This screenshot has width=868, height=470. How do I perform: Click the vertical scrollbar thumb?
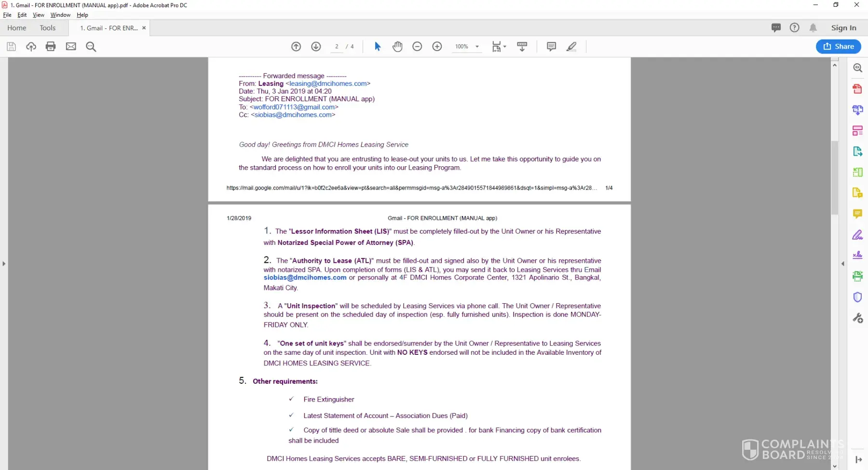835,177
